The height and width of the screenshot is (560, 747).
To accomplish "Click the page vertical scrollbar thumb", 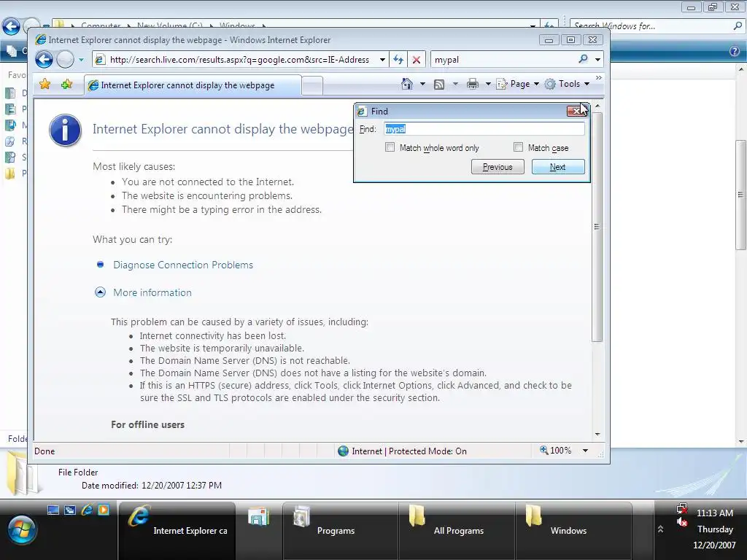I will click(x=597, y=227).
